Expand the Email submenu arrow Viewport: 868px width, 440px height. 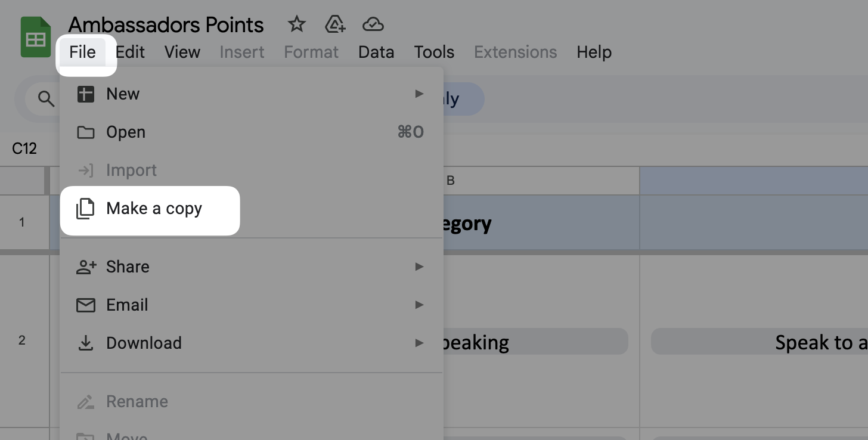tap(420, 305)
